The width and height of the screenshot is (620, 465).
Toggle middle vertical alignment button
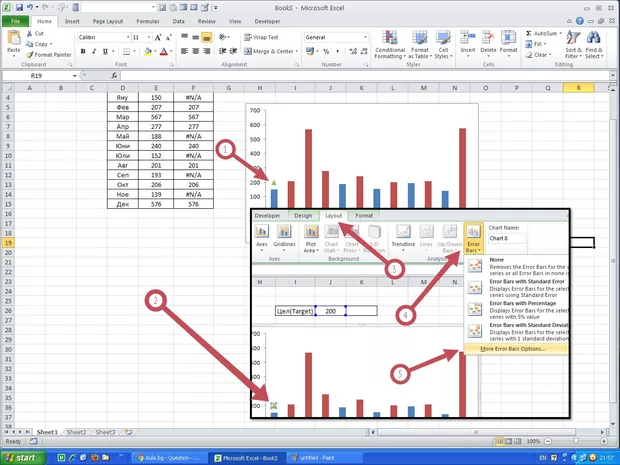195,37
